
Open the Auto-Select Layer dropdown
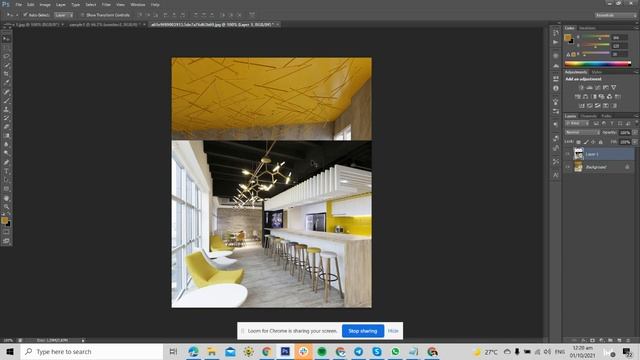coord(64,15)
